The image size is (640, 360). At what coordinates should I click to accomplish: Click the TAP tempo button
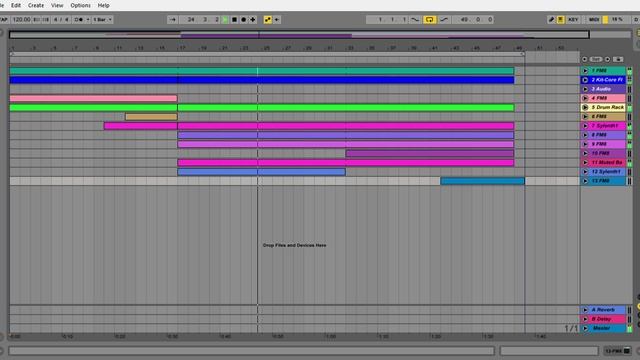[x=4, y=20]
